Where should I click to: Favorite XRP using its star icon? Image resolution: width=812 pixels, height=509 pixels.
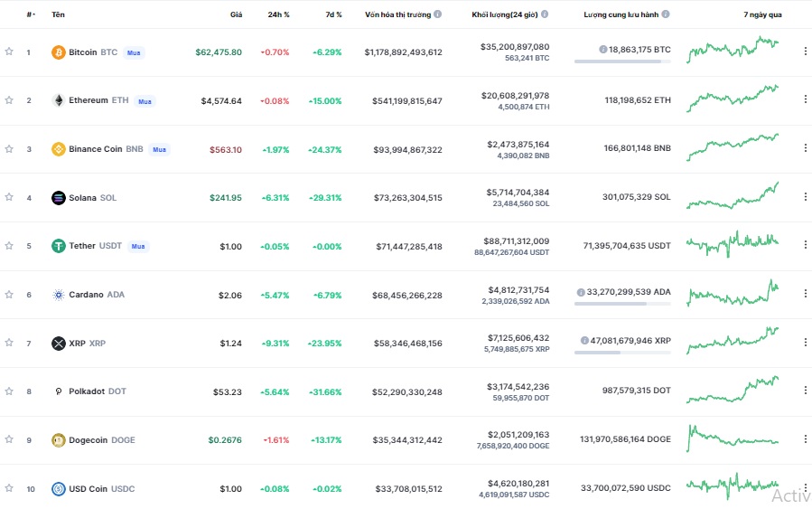click(9, 344)
